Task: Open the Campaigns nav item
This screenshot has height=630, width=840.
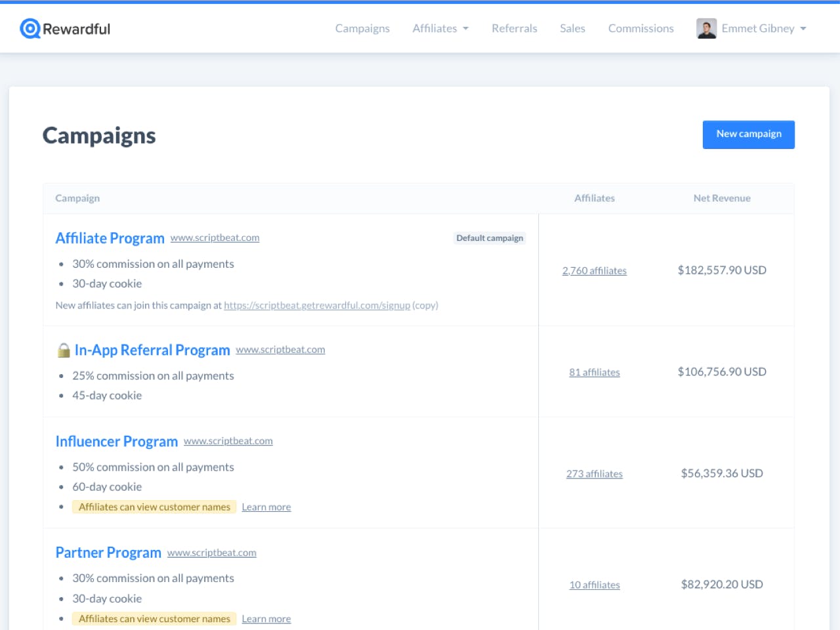Action: (x=362, y=28)
